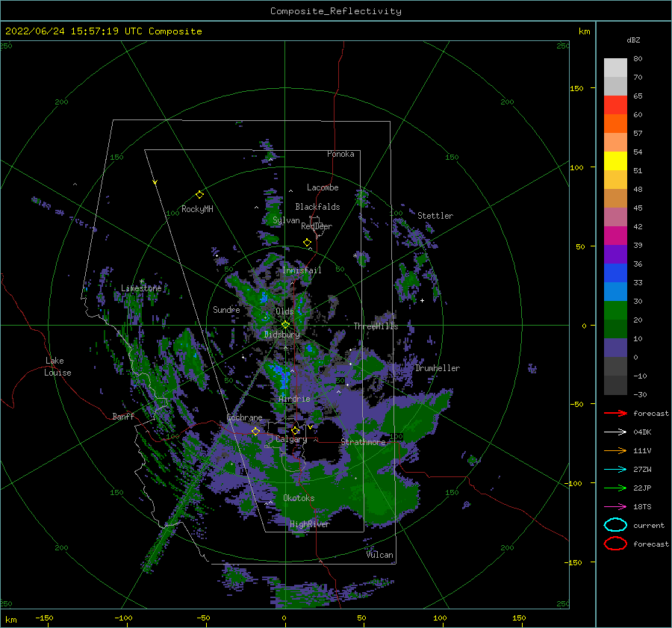Click the 57 dBZ scale value
This screenshot has height=628, width=672.
(x=638, y=133)
